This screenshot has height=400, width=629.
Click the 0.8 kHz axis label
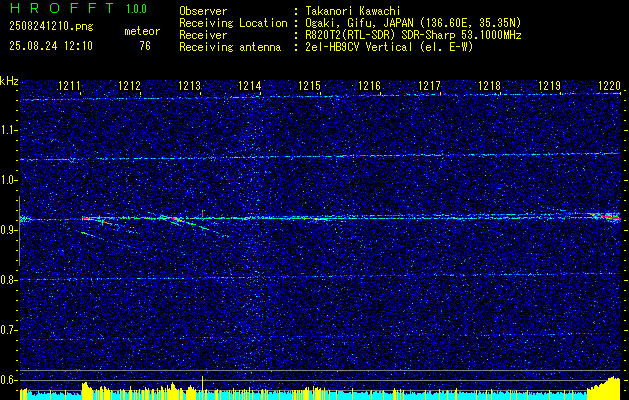pos(7,280)
